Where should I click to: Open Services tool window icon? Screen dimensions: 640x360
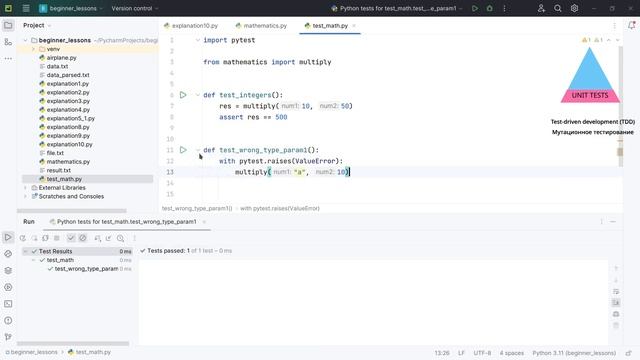point(8,287)
